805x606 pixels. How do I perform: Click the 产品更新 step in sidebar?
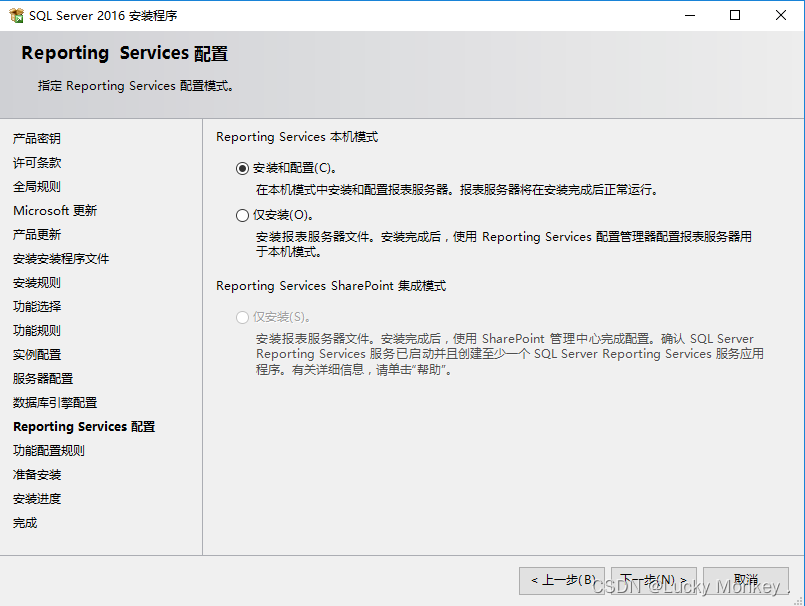tap(37, 235)
